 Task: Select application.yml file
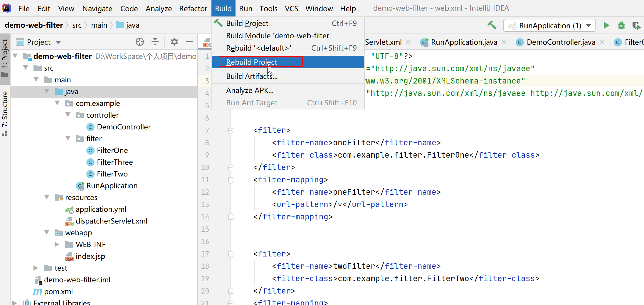pyautogui.click(x=101, y=209)
